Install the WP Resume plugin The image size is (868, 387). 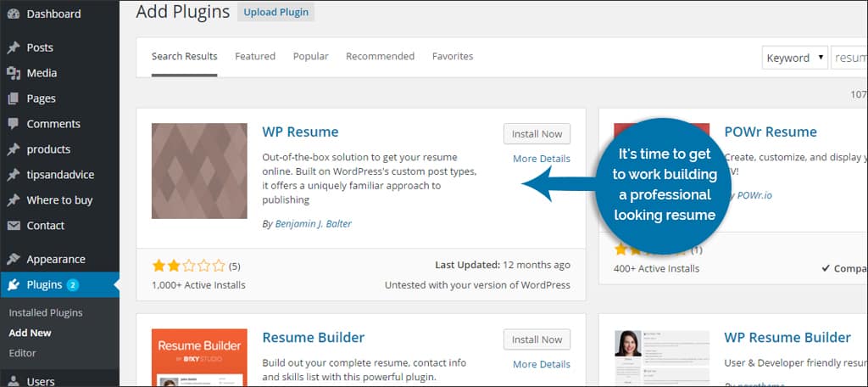point(537,133)
